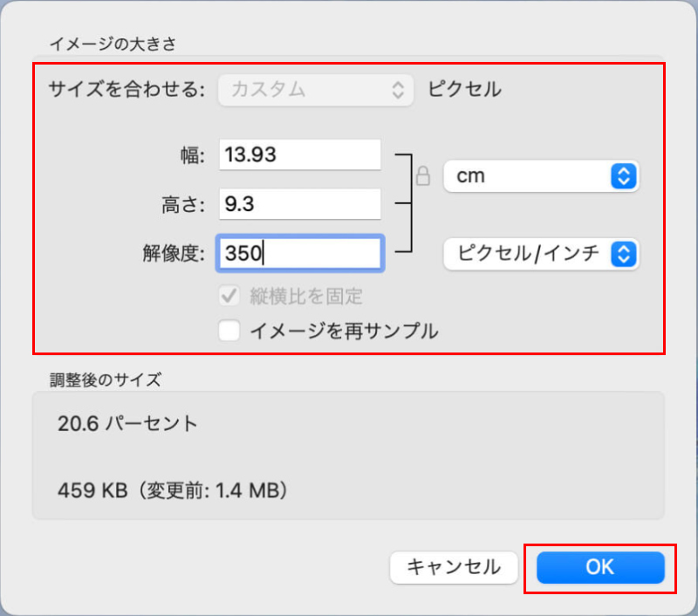This screenshot has height=616, width=698.
Task: Click the ピクセル text beside the preset dropdown
Action: [x=464, y=89]
